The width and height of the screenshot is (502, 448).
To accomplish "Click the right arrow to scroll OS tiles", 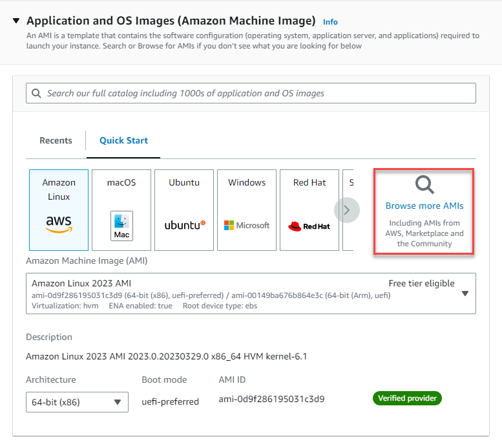I will [x=347, y=210].
